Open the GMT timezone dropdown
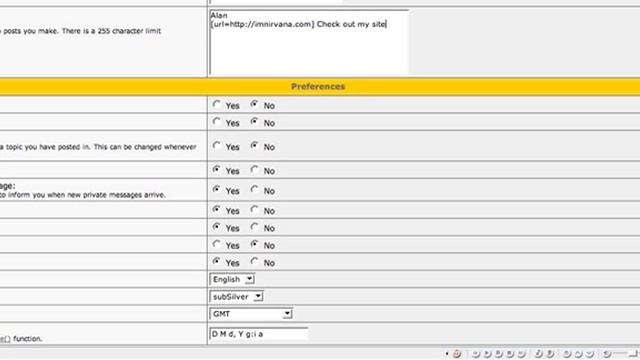The image size is (640, 360). pos(251,314)
